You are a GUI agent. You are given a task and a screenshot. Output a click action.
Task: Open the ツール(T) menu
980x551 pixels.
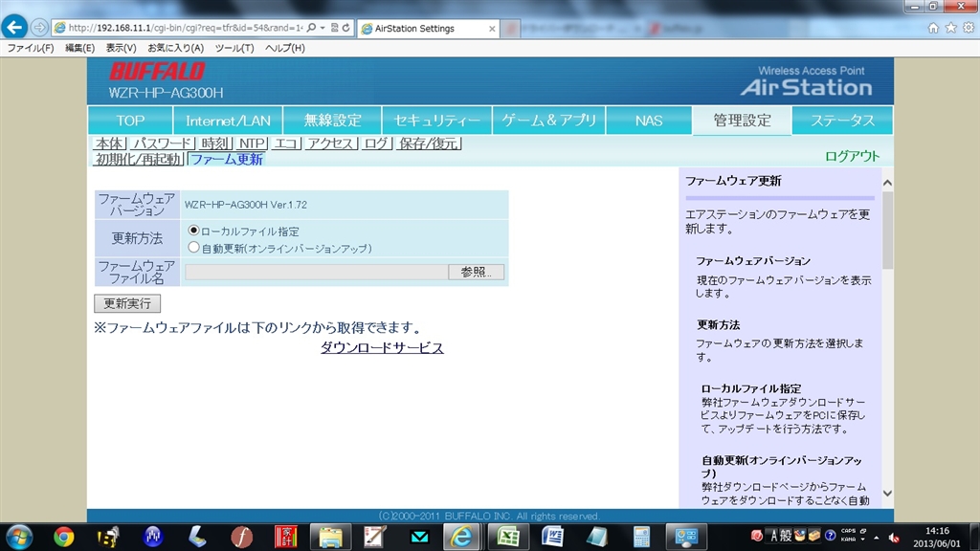click(x=234, y=48)
